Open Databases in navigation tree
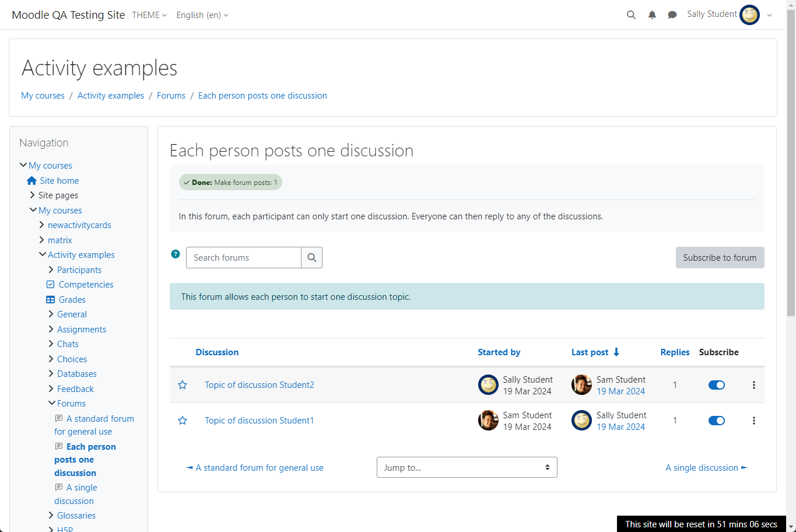Viewport: 796px width, 532px height. click(77, 374)
